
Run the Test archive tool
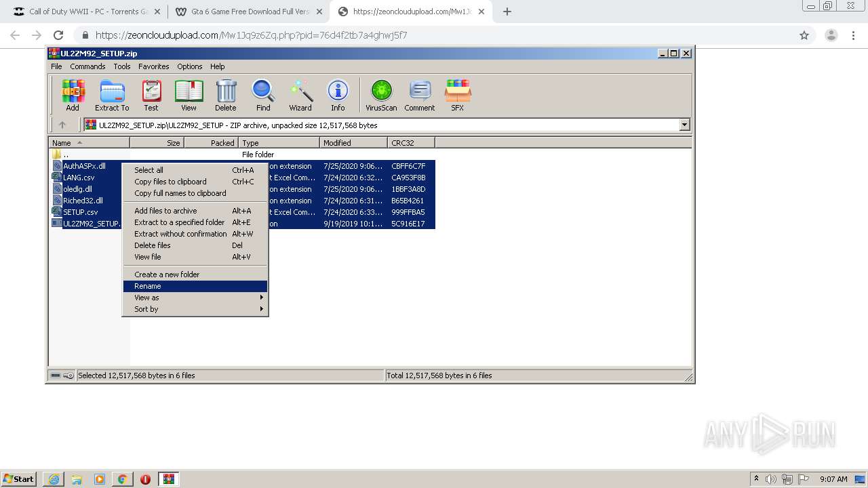tap(151, 95)
